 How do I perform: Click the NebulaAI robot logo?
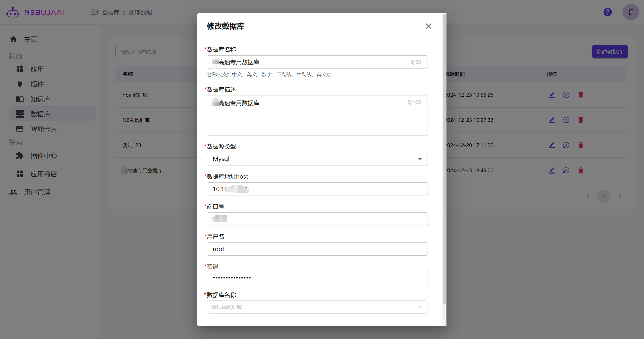click(x=13, y=12)
